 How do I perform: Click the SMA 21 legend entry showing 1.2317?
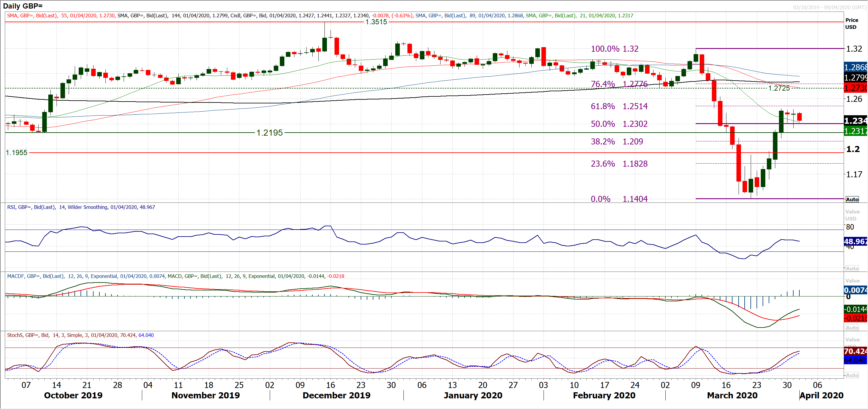[580, 16]
